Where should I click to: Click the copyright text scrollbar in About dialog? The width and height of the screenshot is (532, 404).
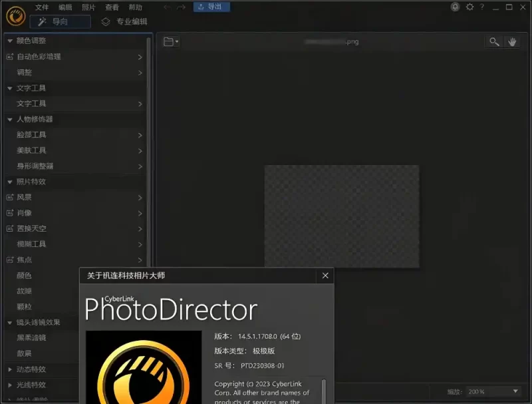point(324,391)
